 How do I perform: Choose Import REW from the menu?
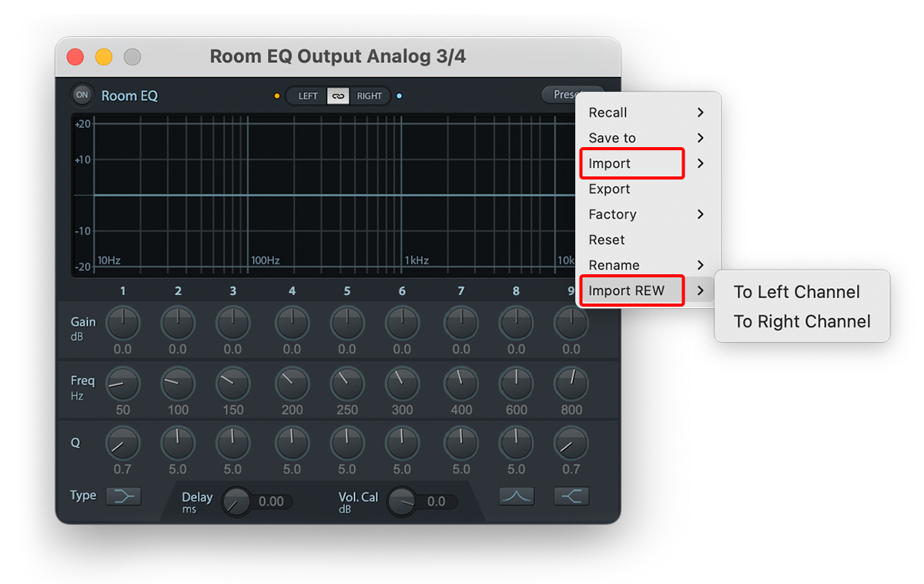631,290
